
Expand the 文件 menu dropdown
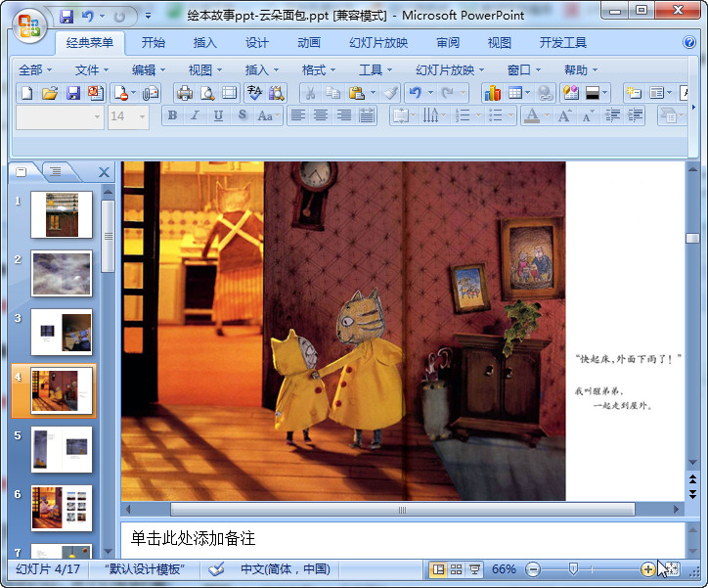tap(92, 70)
